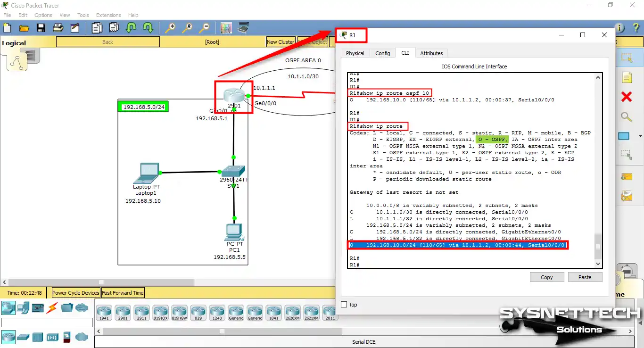
Task: Redo the action with the green arrow
Action: click(148, 28)
